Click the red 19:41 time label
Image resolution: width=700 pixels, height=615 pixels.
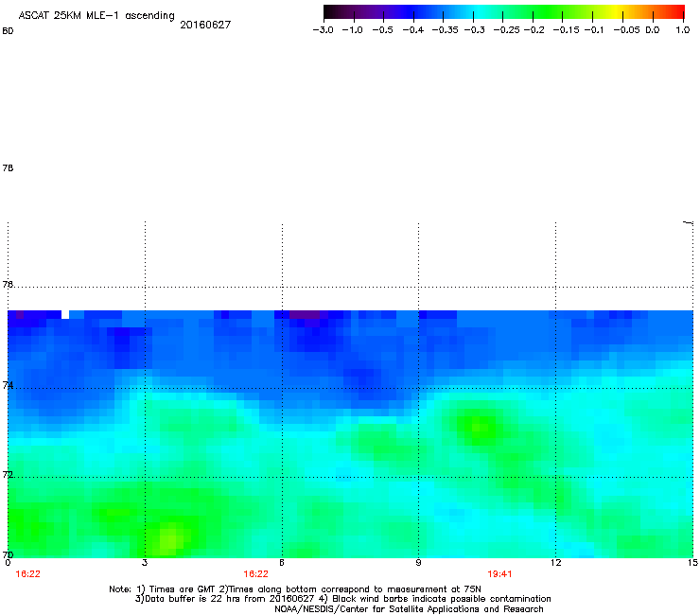point(499,574)
